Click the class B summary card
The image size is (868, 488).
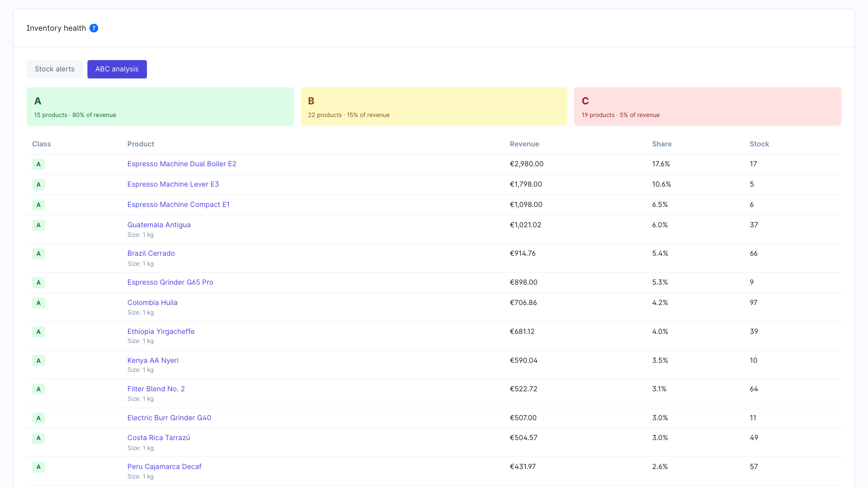pyautogui.click(x=434, y=106)
